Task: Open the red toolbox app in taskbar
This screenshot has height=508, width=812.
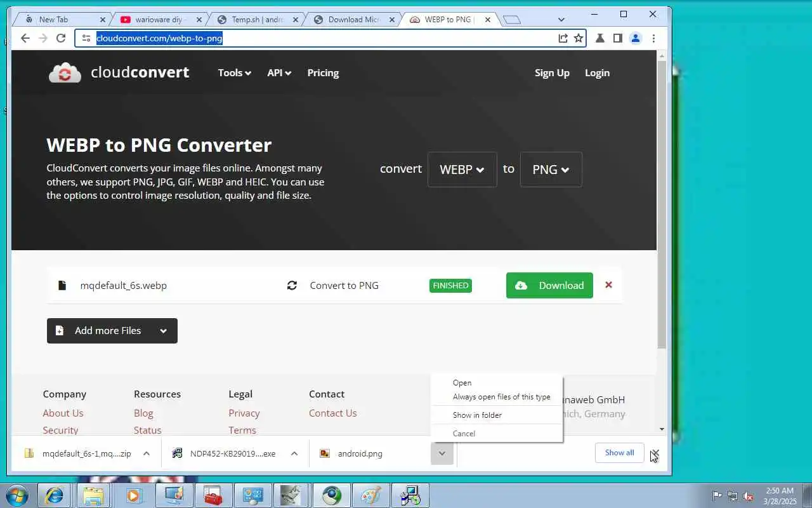Action: point(213,495)
